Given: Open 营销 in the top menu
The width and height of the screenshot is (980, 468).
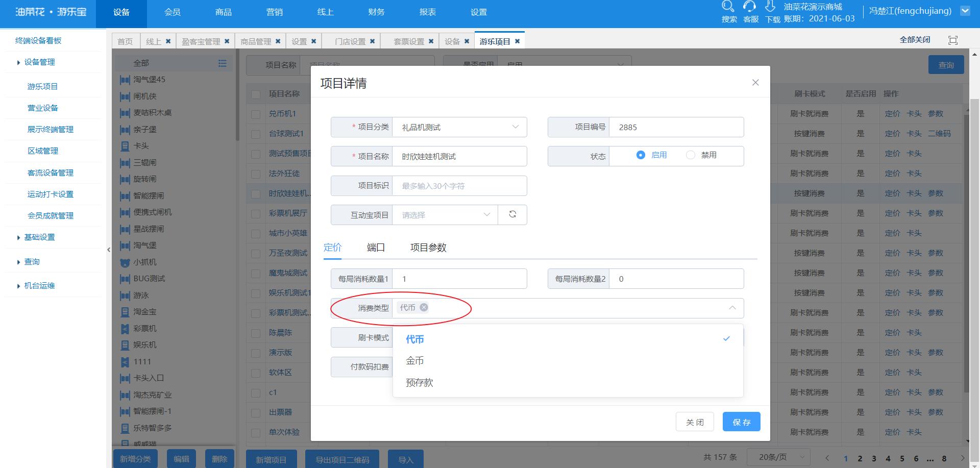Looking at the screenshot, I should click(x=275, y=12).
